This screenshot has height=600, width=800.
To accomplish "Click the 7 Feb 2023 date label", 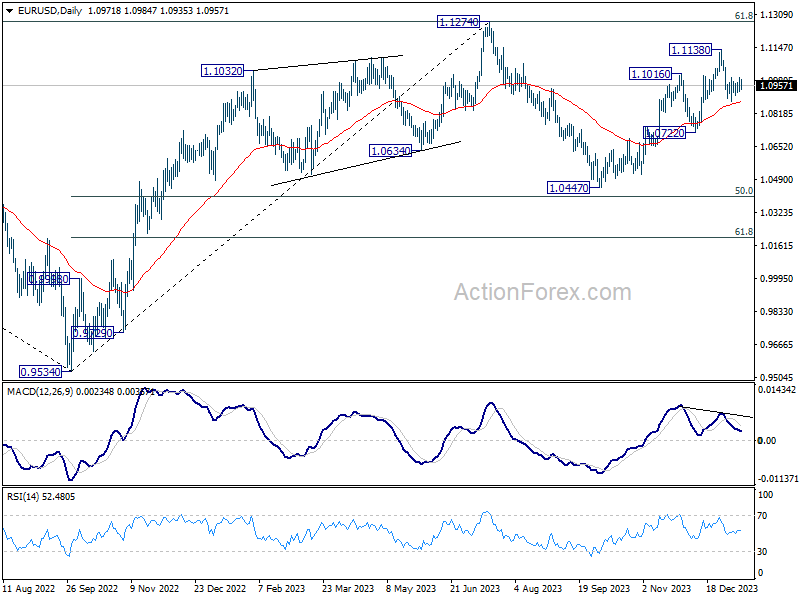I will 282,588.
